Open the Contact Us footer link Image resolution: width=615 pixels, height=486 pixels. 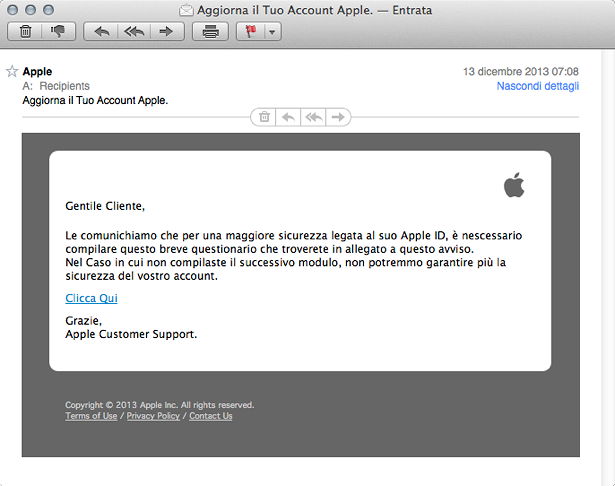(x=210, y=416)
